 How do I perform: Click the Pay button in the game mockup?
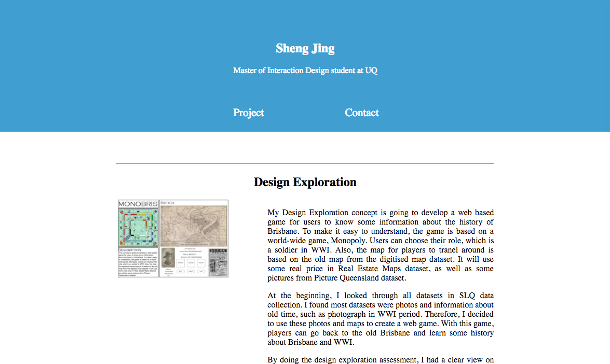pyautogui.click(x=200, y=271)
